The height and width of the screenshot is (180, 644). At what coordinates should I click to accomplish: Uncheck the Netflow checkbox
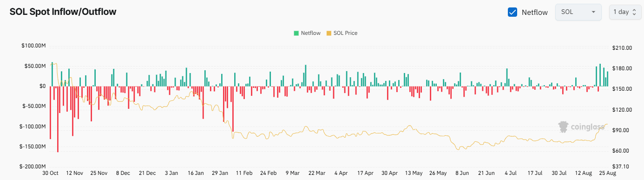pos(513,13)
